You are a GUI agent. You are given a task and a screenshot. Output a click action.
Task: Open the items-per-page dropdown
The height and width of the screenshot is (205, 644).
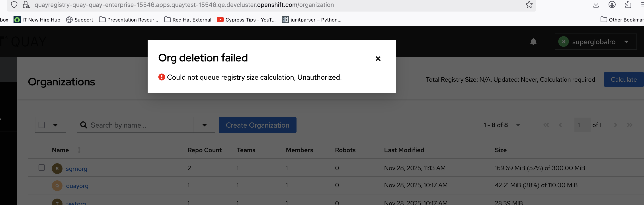tap(518, 125)
